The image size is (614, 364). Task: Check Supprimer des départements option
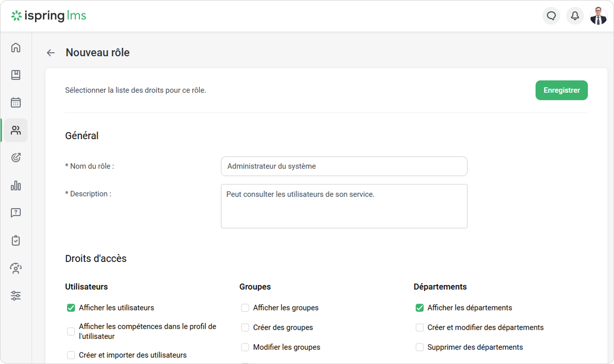420,347
